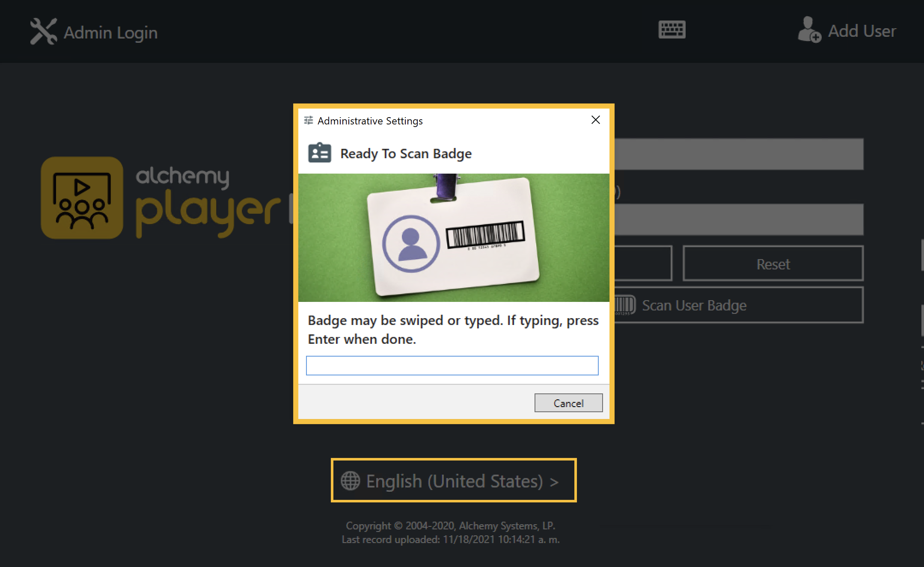The height and width of the screenshot is (567, 924).
Task: Click the badge ID icon beside Ready To Scan Badge
Action: coord(319,153)
